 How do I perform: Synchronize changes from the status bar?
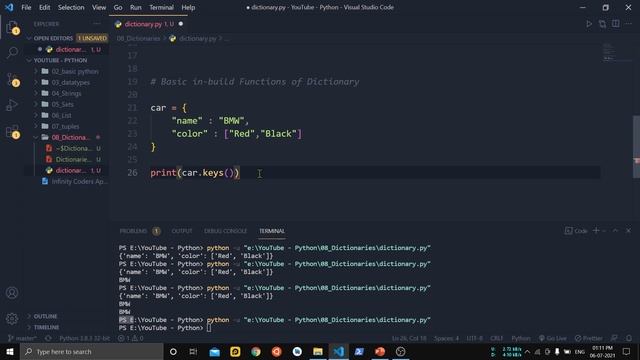click(48, 338)
